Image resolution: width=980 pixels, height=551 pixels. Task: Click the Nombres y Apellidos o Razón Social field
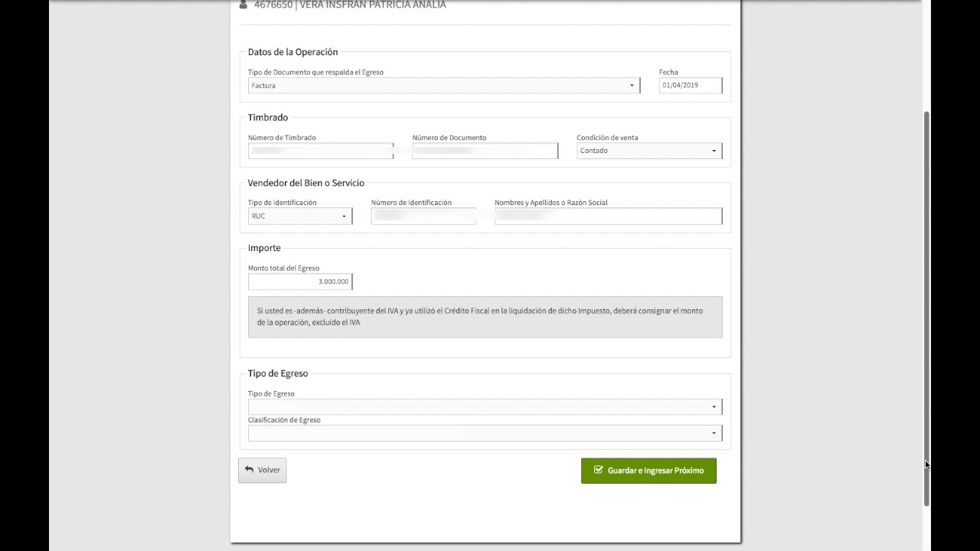[607, 217]
